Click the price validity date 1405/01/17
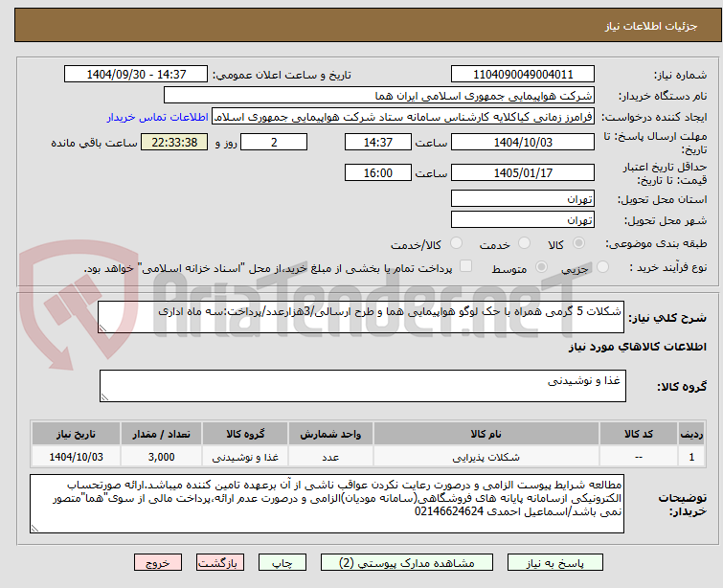This screenshot has height=588, width=723. (523, 173)
